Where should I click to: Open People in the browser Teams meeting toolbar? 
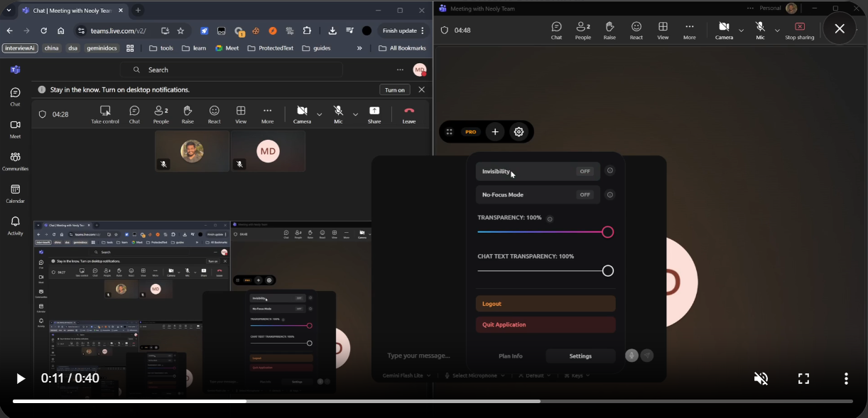coord(161,114)
